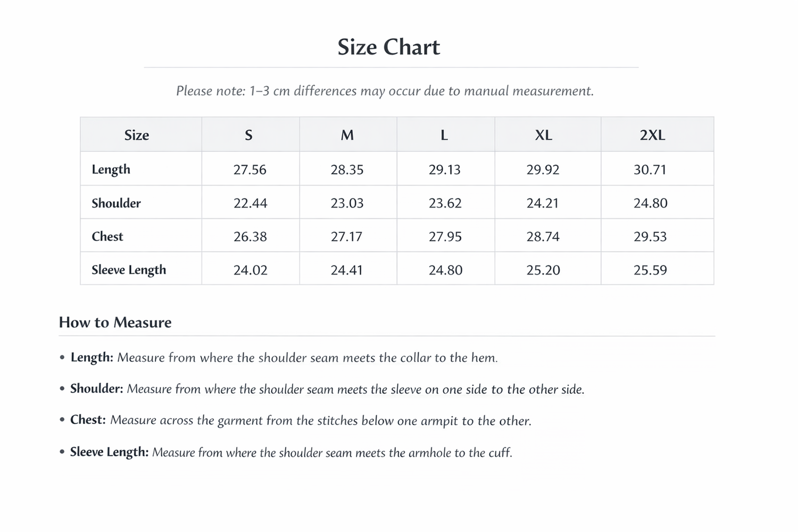
Task: Select the 2XL size column header
Action: 652,135
